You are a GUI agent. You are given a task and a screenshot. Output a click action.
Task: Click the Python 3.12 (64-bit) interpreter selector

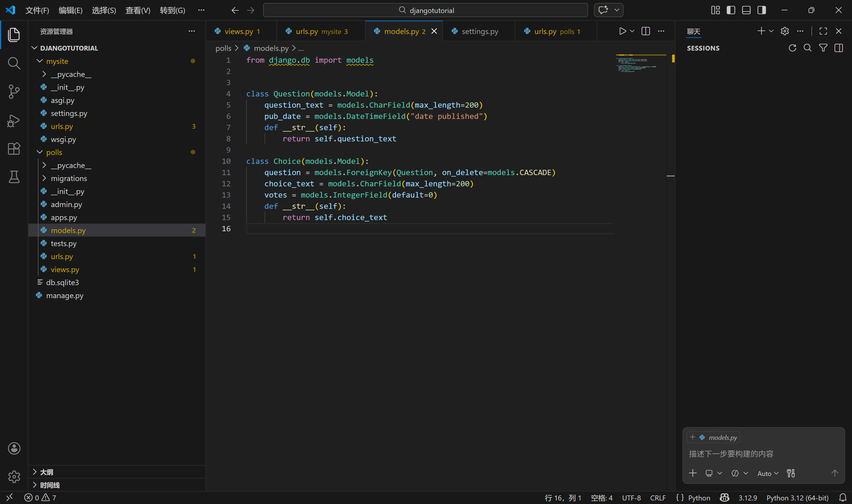[797, 497]
